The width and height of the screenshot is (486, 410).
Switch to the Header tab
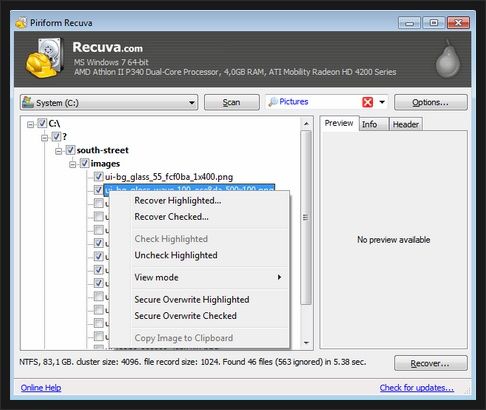click(x=406, y=124)
